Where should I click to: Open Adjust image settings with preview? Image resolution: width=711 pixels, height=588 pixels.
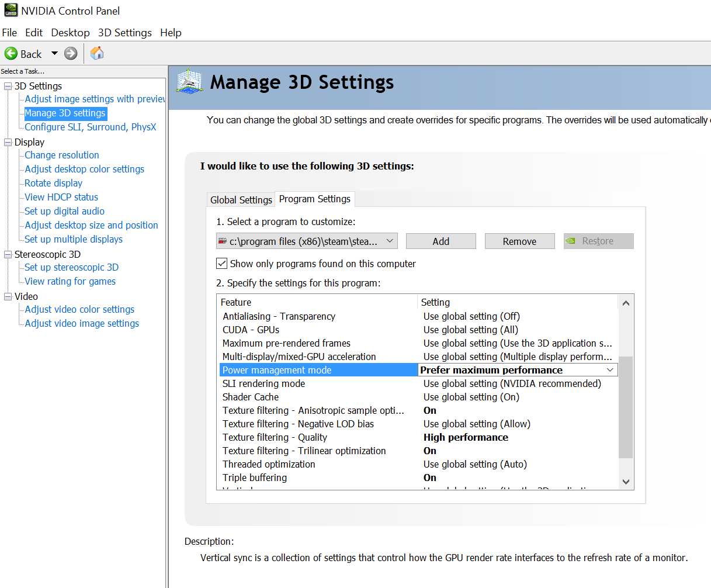tap(95, 99)
